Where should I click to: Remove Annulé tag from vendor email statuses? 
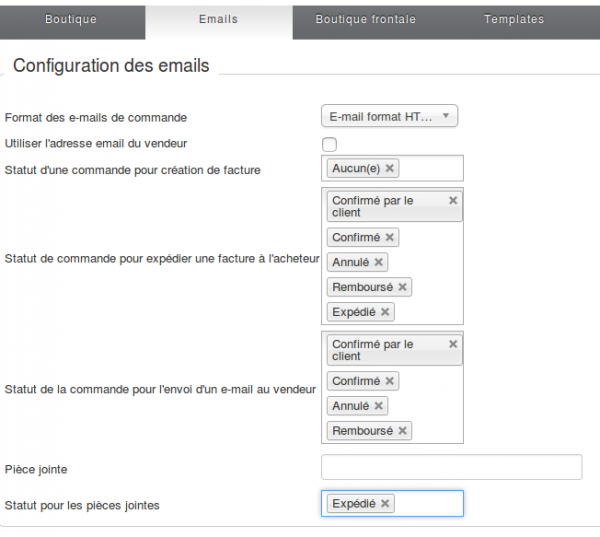point(379,406)
